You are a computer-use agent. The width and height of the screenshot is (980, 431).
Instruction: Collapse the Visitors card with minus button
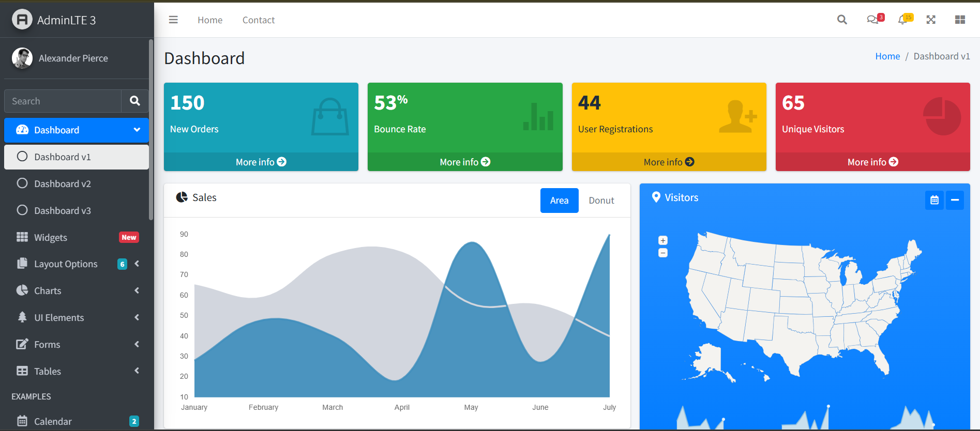tap(955, 200)
